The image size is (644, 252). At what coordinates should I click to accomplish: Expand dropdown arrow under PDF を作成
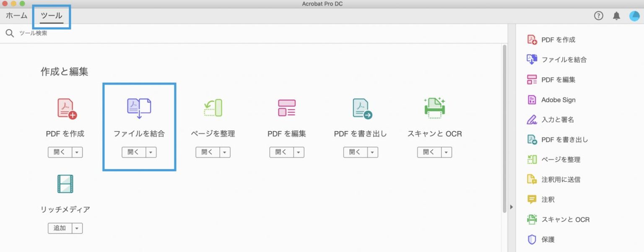pos(77,152)
